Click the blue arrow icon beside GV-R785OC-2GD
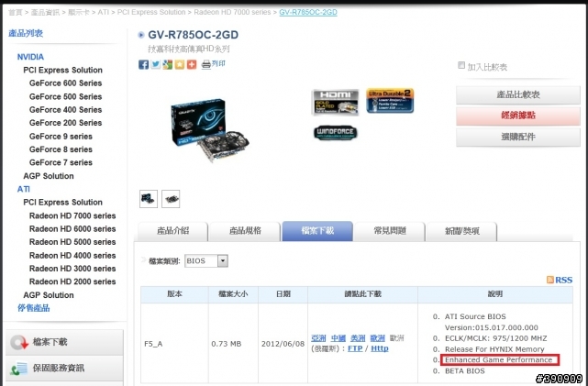The height and width of the screenshot is (386, 588). click(x=141, y=35)
